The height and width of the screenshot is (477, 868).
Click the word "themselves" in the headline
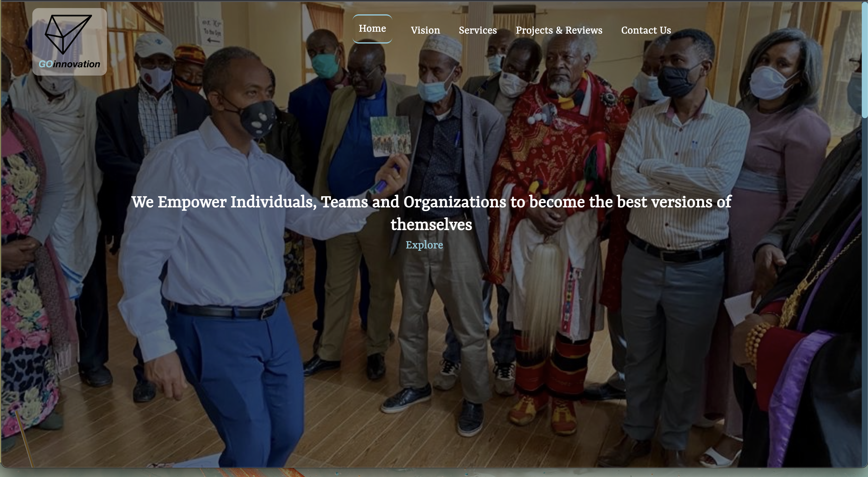point(431,225)
